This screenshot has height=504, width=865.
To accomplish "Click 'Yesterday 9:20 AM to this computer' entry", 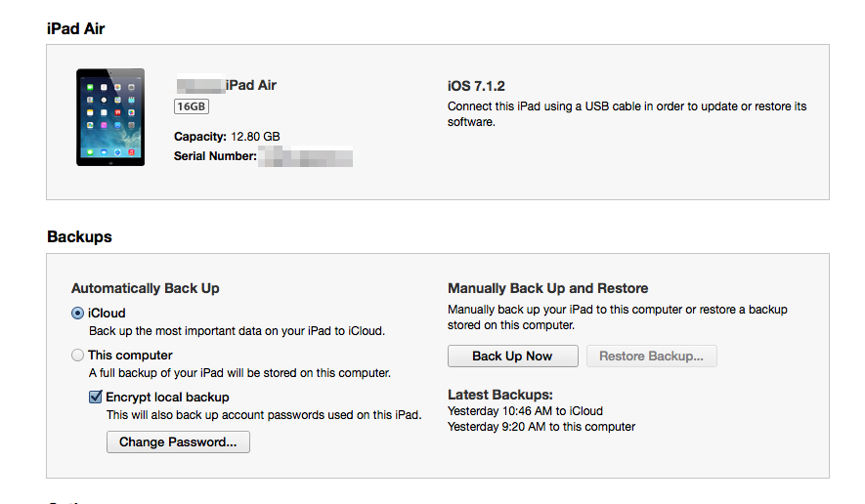I will click(541, 427).
